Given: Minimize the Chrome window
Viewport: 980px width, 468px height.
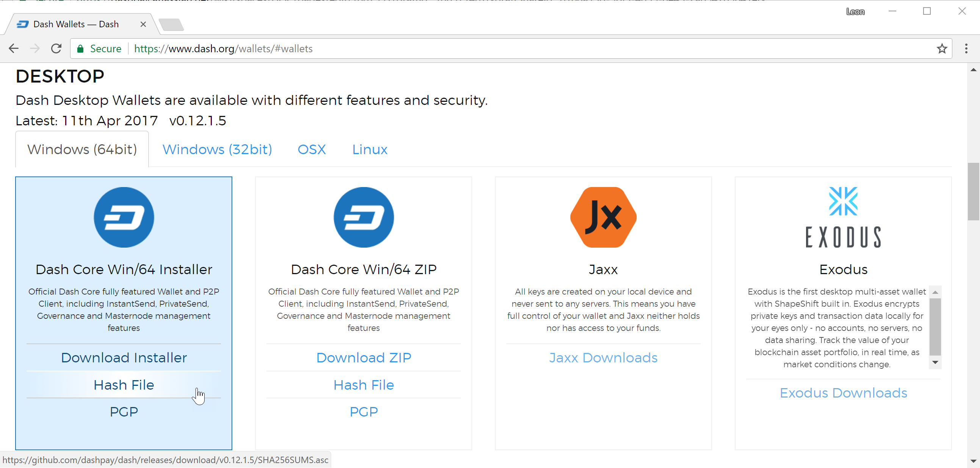Looking at the screenshot, I should [x=892, y=11].
